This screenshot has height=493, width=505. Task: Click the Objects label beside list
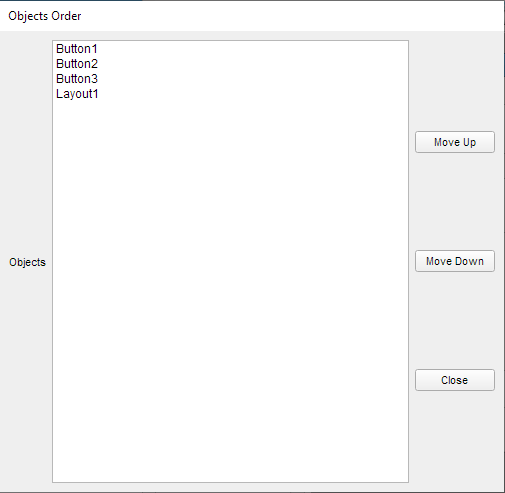(x=27, y=262)
